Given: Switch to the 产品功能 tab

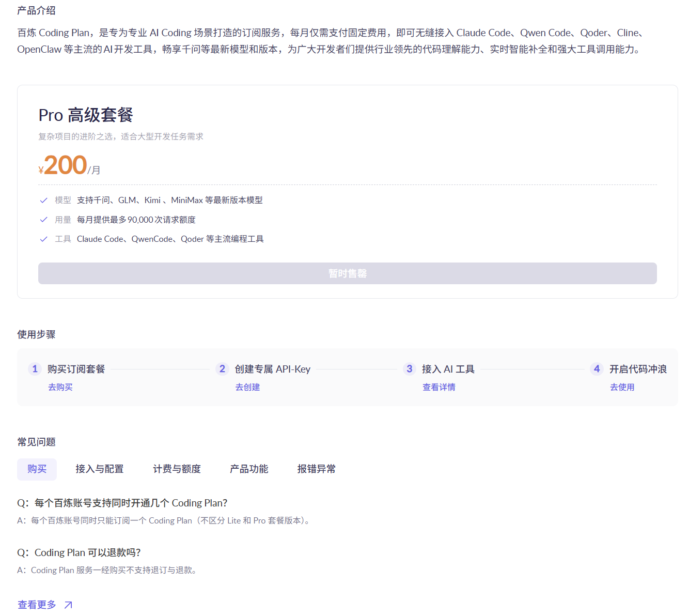Looking at the screenshot, I should 249,469.
